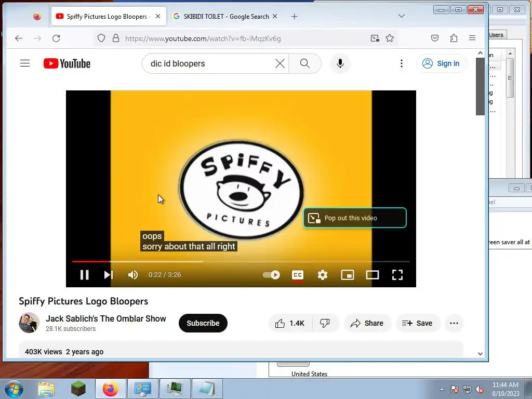The height and width of the screenshot is (399, 532).
Task: Switch to miniplayer mode
Action: (348, 275)
